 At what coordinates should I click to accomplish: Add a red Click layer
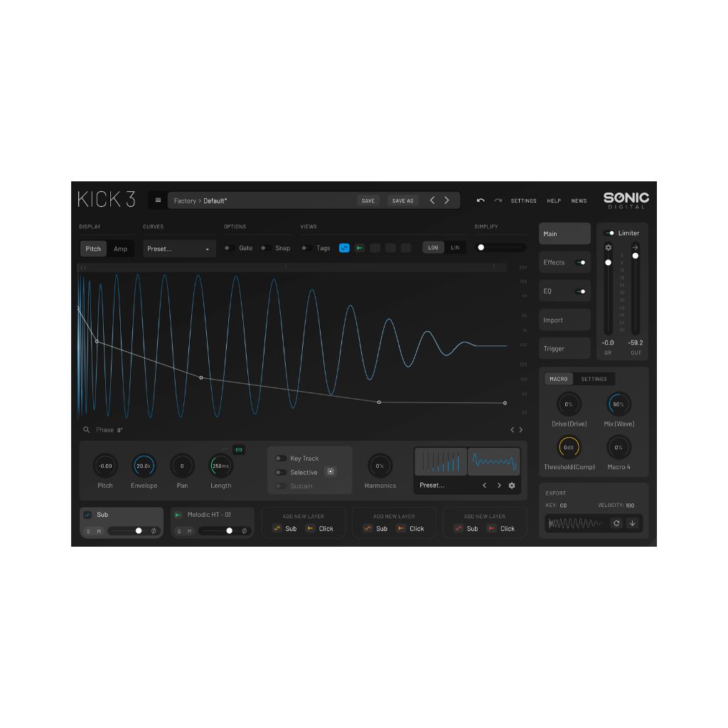(501, 528)
